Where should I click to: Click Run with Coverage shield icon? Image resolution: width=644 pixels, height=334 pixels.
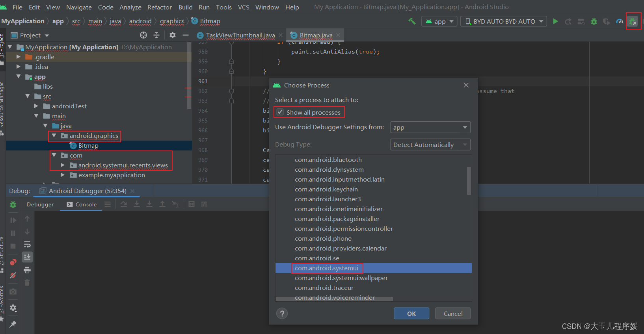coord(607,21)
